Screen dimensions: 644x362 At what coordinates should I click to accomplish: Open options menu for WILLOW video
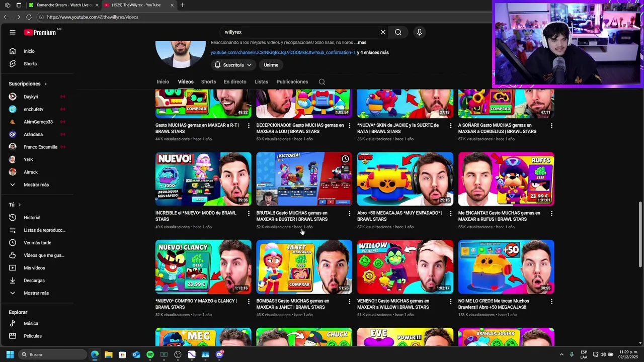click(450, 302)
